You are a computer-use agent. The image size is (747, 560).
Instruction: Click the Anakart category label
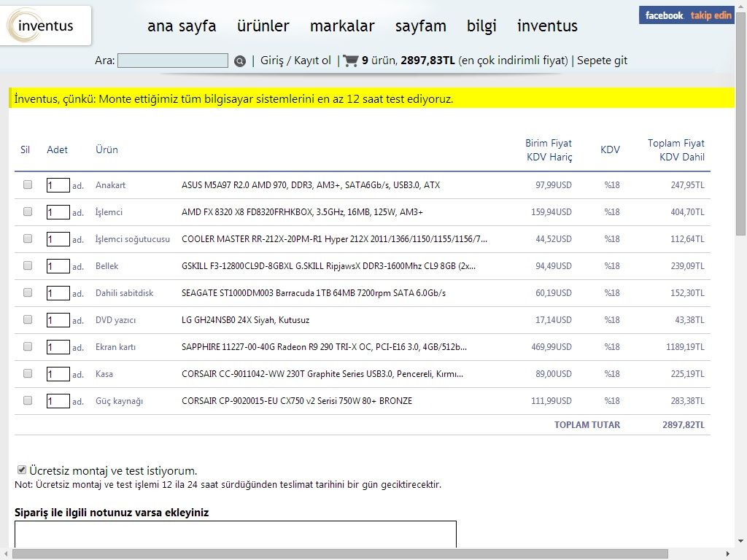(x=111, y=185)
